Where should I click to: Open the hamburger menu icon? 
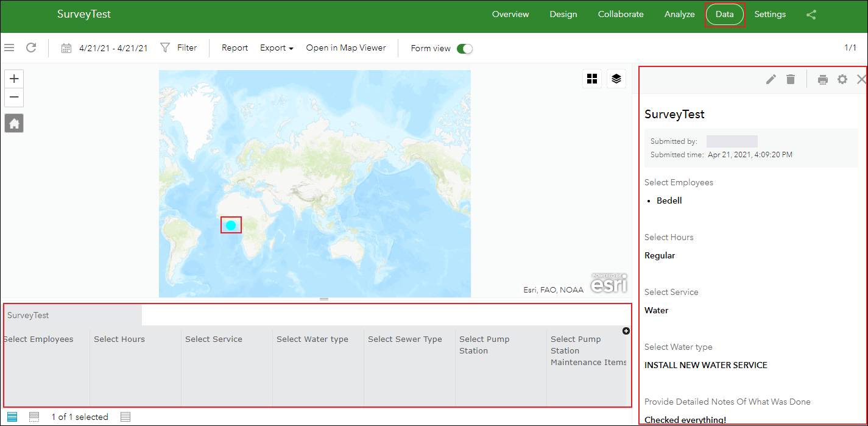9,48
